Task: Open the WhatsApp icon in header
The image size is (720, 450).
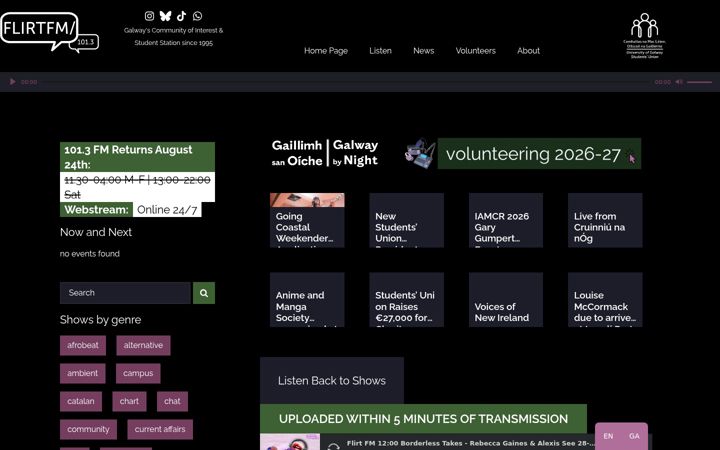Action: coord(197,16)
